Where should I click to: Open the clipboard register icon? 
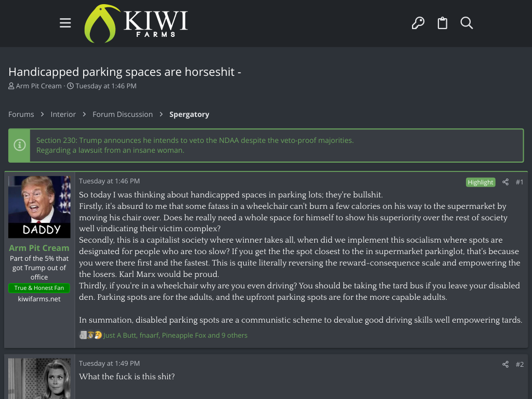(443, 23)
